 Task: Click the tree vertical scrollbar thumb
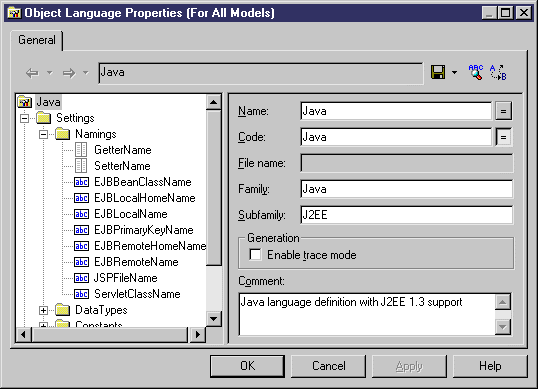213,187
